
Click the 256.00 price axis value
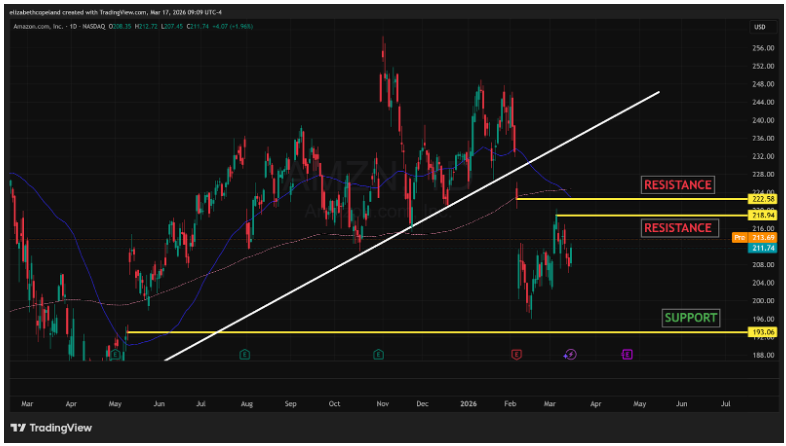(765, 48)
